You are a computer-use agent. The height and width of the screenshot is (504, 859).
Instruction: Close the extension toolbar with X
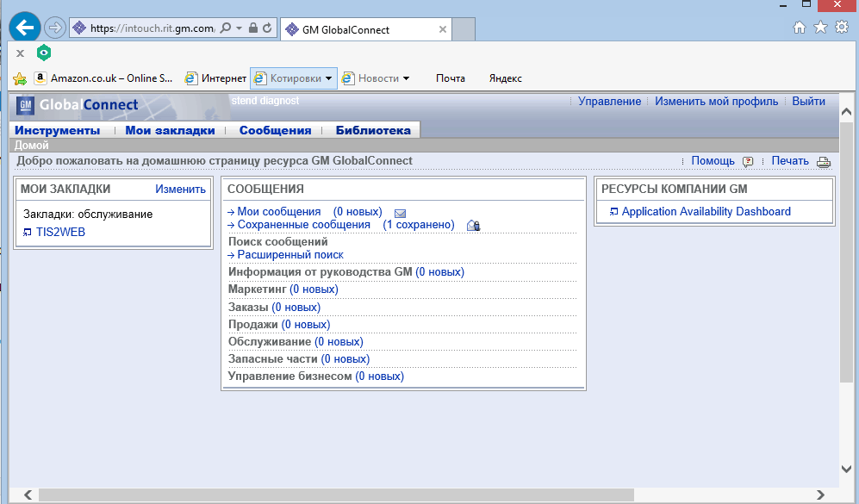coord(21,53)
